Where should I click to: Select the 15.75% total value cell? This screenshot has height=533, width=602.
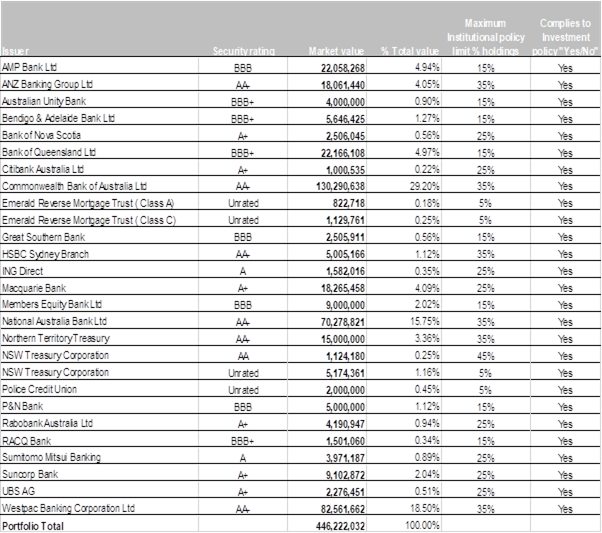coord(425,321)
